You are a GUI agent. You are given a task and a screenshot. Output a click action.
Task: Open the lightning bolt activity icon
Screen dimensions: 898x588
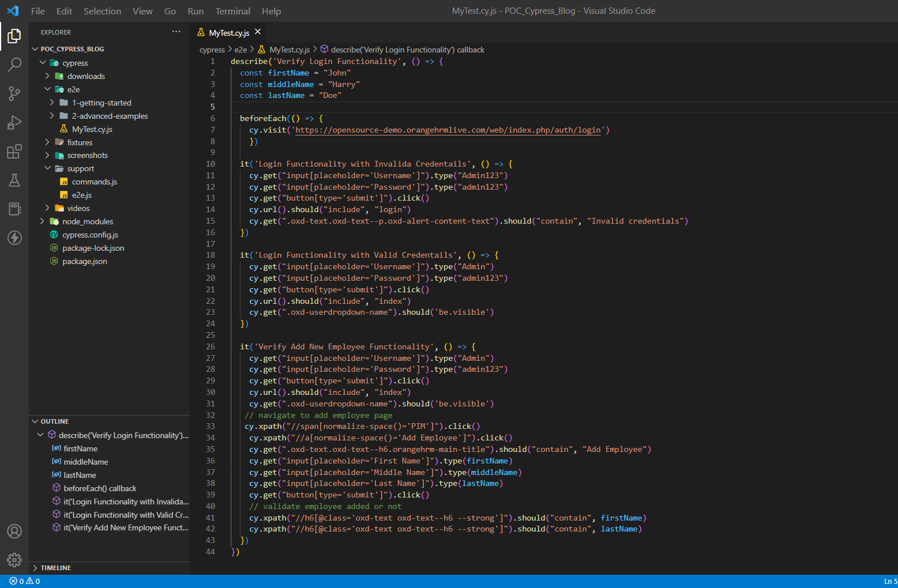click(x=14, y=238)
